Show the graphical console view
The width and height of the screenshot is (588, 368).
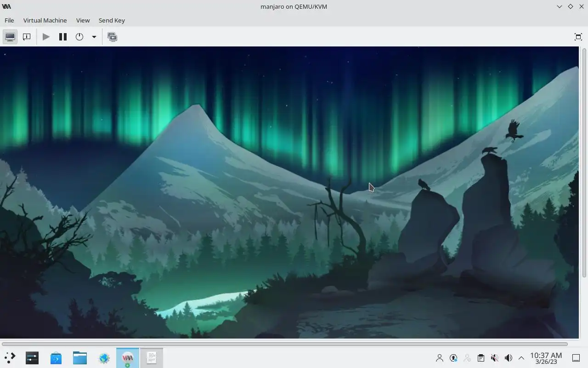10,37
